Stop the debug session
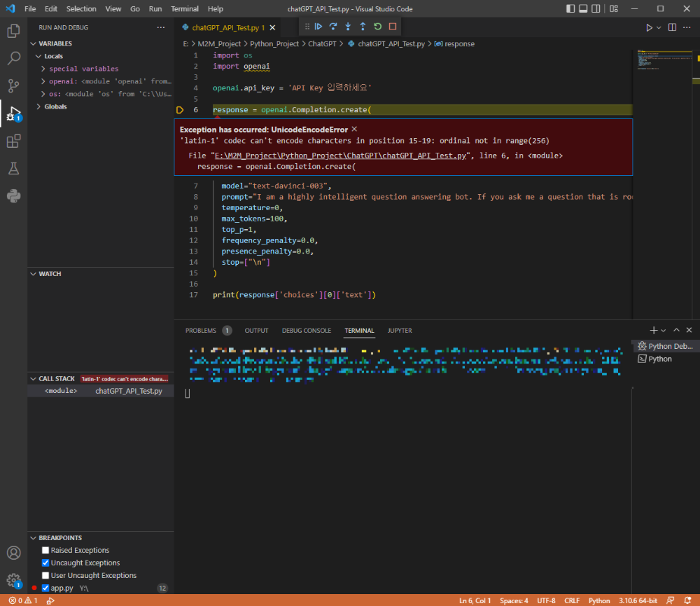Screen dimensions: 700x606 pos(393,27)
